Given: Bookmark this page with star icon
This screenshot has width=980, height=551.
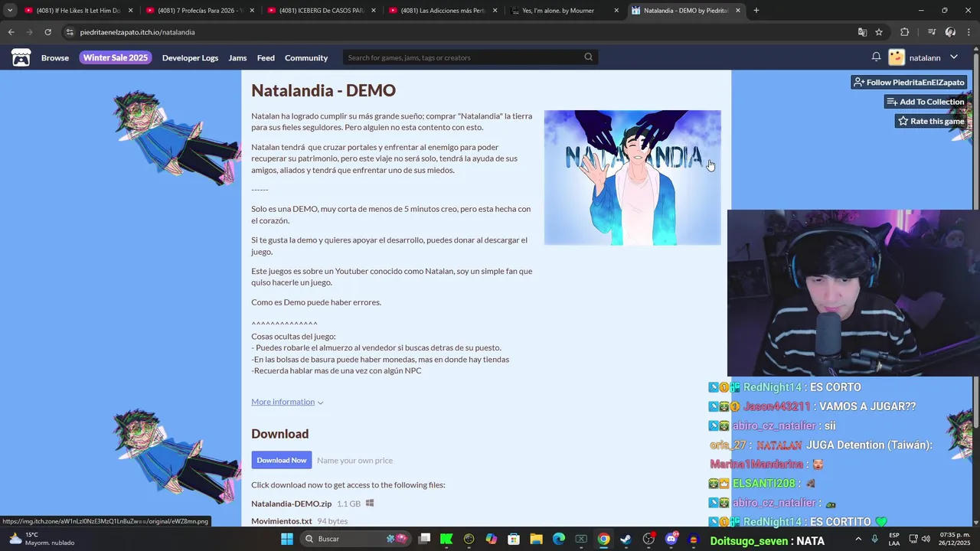Looking at the screenshot, I should coord(879,32).
